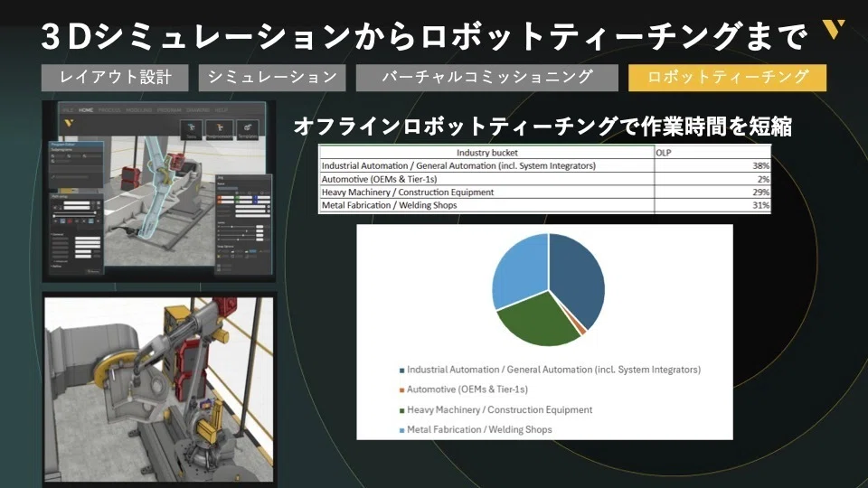Click the "31%" table value
This screenshot has width=868, height=488.
coord(760,205)
